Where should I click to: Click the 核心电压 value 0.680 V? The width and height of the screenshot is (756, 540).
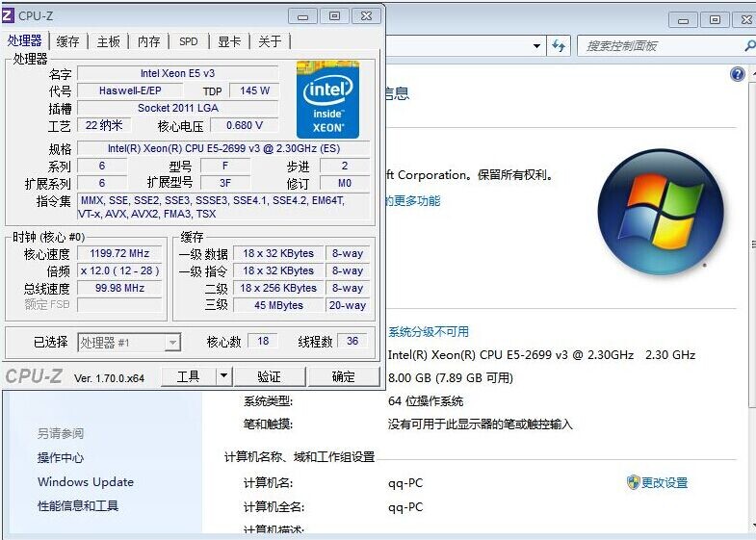pos(245,125)
